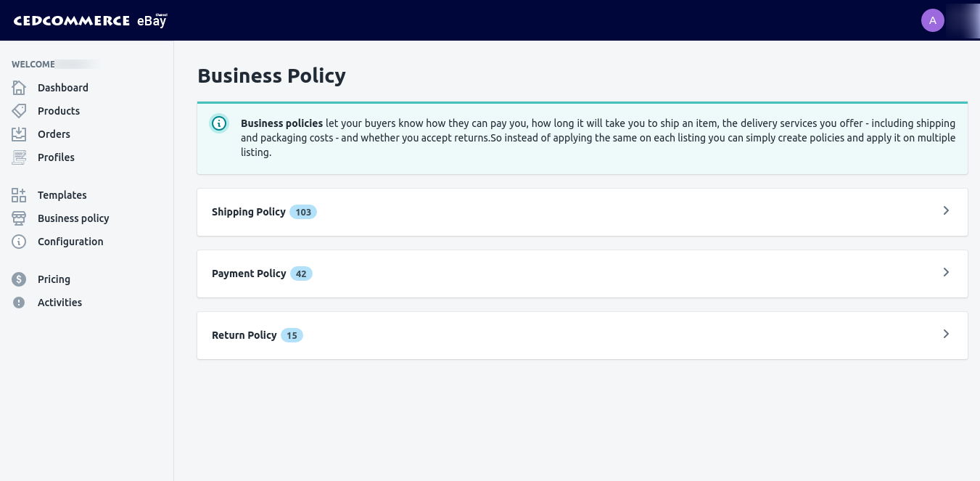Image resolution: width=980 pixels, height=481 pixels.
Task: Click the Business policy store icon
Action: pyautogui.click(x=19, y=218)
